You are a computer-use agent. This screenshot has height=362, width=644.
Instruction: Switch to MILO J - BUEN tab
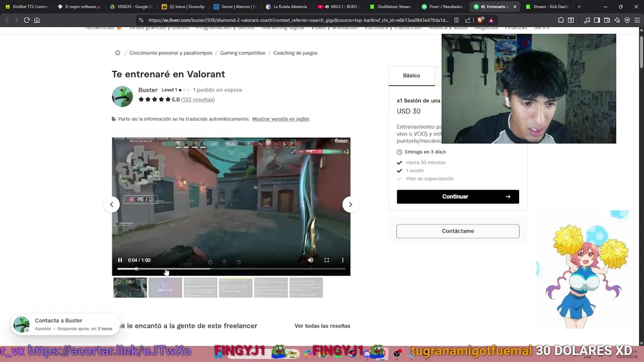click(340, 7)
